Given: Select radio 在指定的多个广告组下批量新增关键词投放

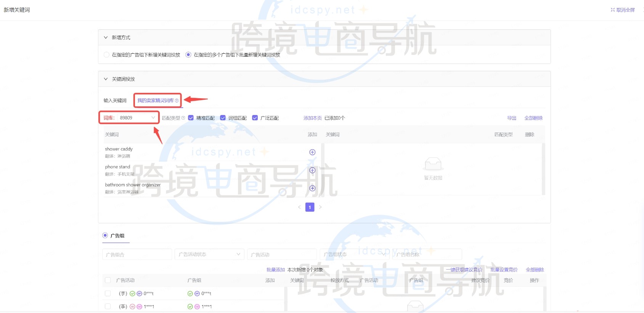Looking at the screenshot, I should click(188, 55).
